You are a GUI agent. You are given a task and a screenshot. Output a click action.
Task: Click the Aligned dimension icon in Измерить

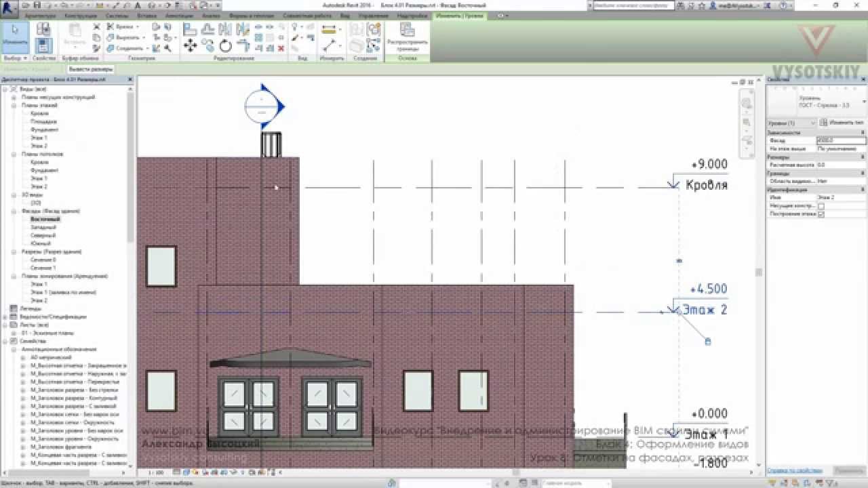330,30
